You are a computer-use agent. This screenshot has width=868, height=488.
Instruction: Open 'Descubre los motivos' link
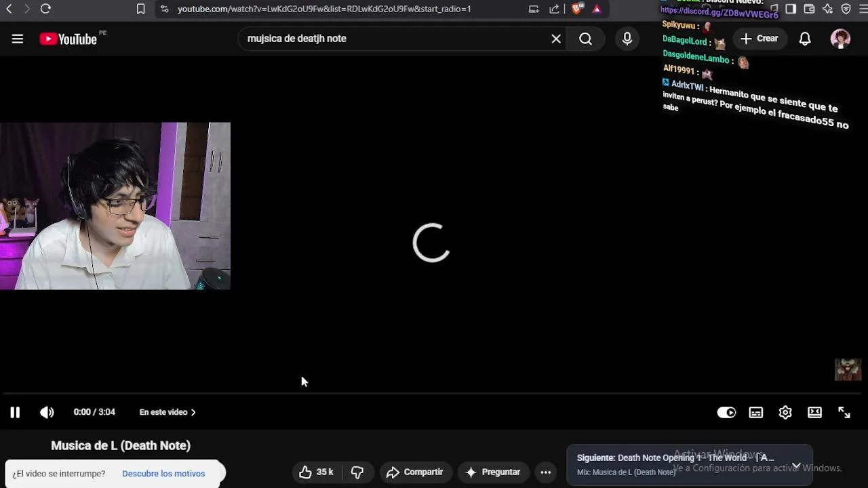tap(163, 474)
